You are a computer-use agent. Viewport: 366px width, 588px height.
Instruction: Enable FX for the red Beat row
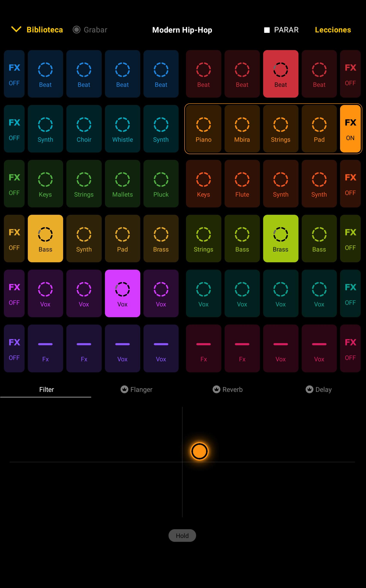coord(350,74)
